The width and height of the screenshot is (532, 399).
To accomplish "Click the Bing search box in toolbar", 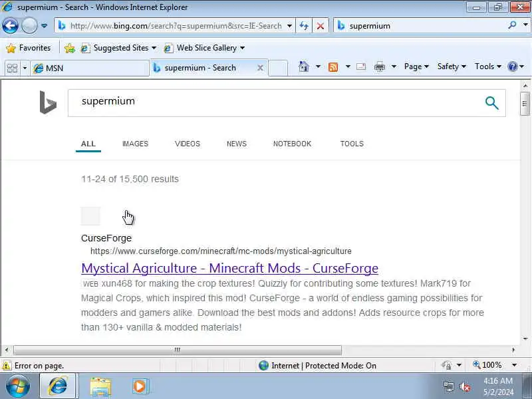I will click(421, 26).
